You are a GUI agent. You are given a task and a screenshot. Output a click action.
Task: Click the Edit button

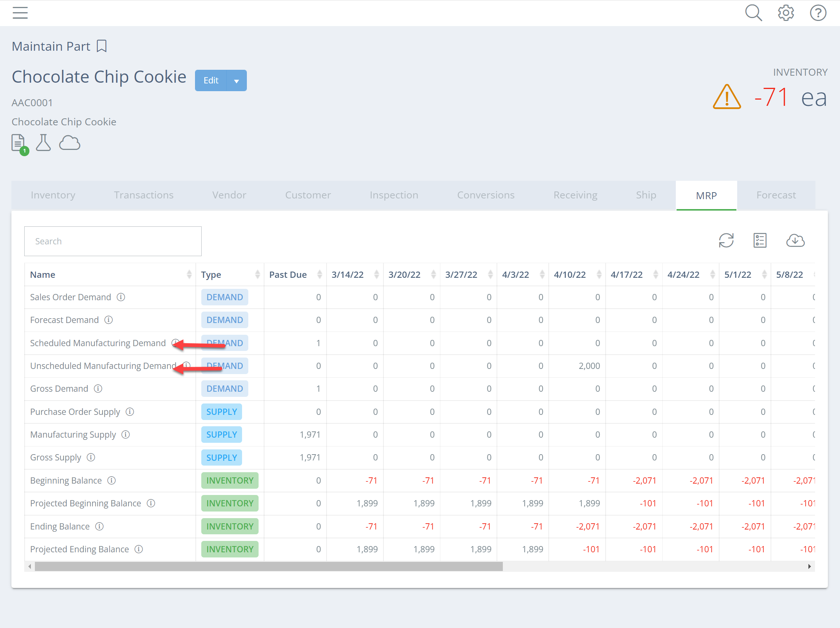coord(211,80)
